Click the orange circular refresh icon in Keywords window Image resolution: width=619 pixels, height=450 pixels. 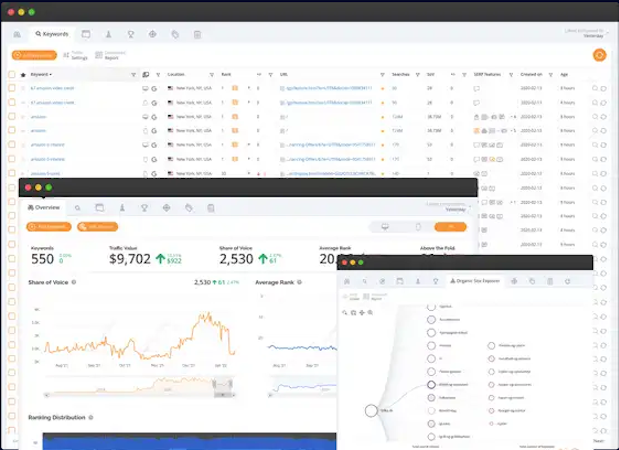(x=599, y=55)
